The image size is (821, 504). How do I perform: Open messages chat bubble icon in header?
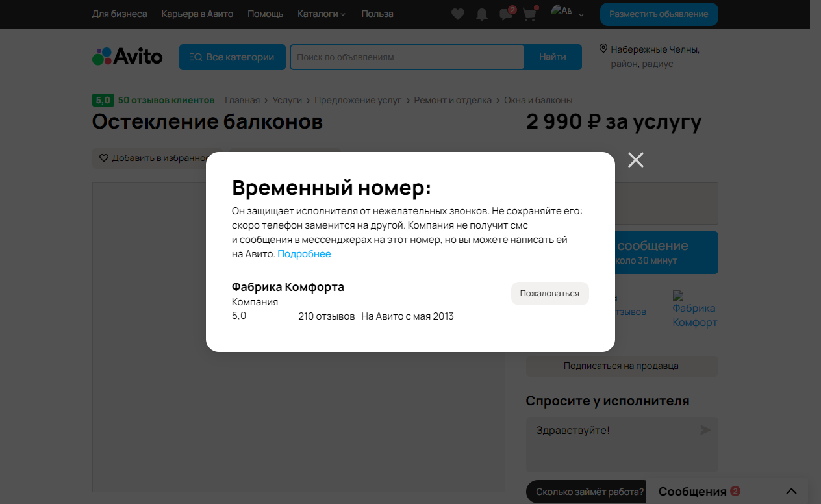506,14
